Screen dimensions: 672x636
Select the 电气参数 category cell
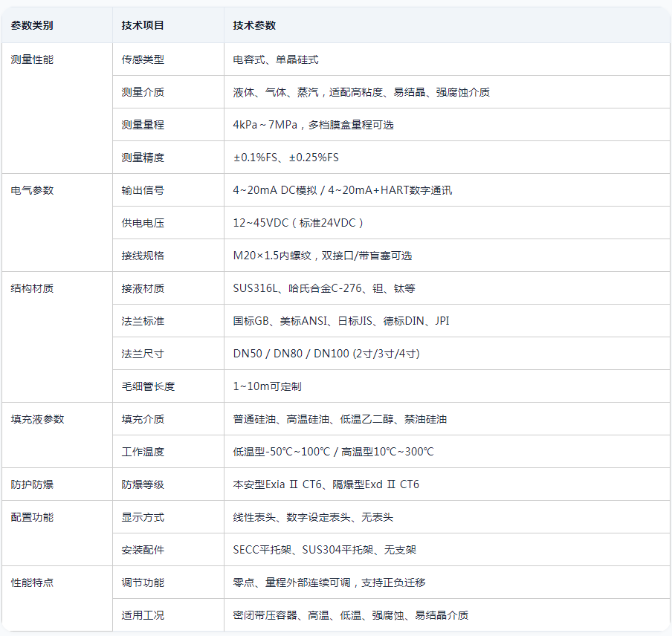(x=57, y=223)
